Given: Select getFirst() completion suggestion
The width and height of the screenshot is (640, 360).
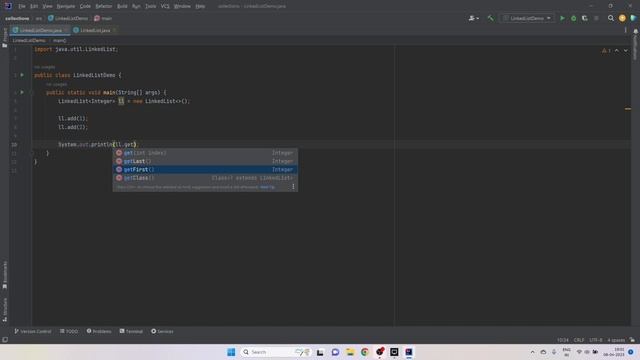Looking at the screenshot, I should (205, 169).
